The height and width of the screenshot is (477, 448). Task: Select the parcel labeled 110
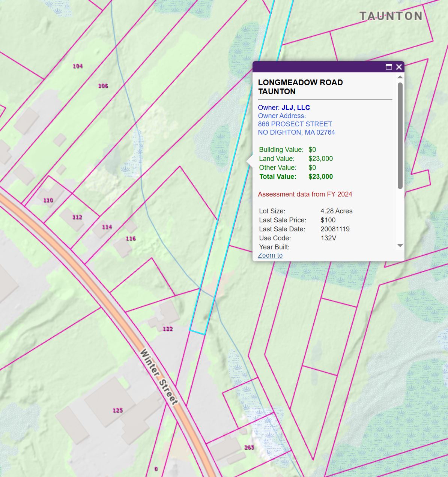point(48,200)
